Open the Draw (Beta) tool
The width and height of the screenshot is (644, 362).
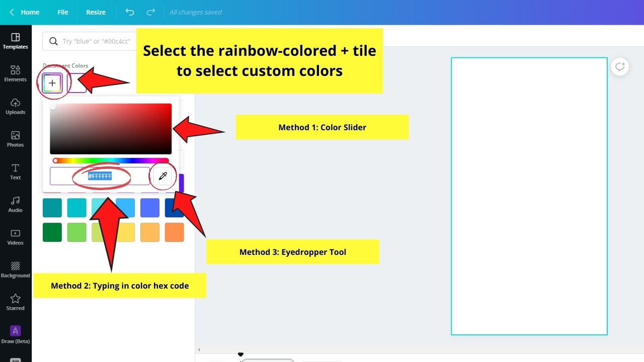click(x=16, y=335)
